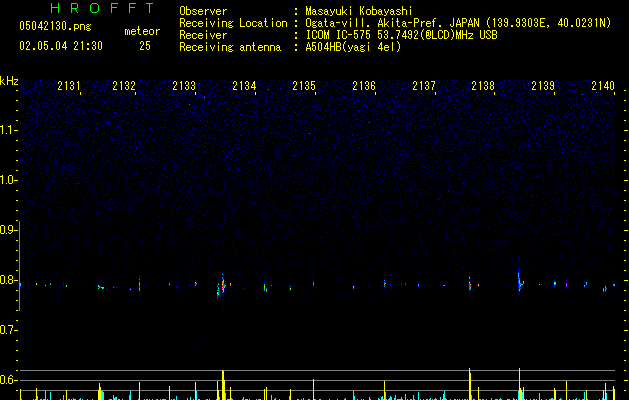This screenshot has height=400, width=629.
Task: Click the Receiving antenna label
Action: click(x=230, y=47)
